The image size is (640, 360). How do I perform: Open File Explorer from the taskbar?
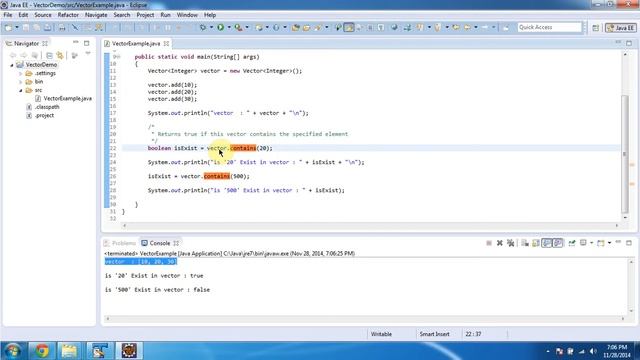click(69, 351)
